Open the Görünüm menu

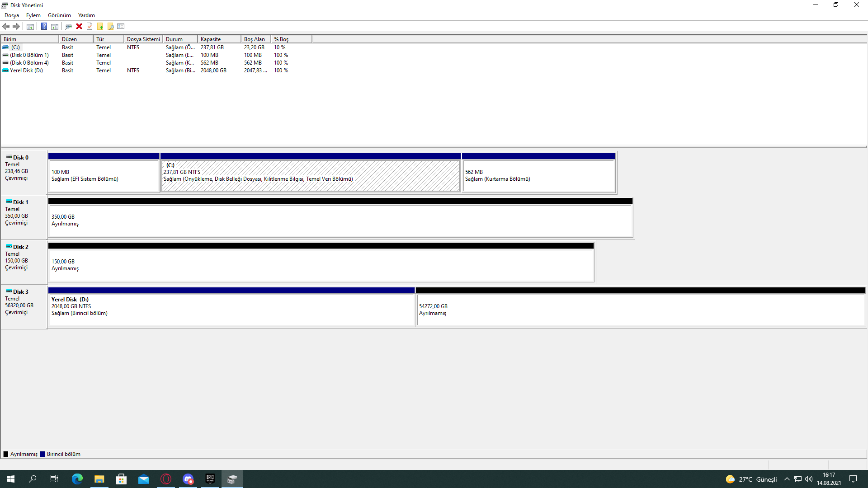tap(59, 15)
